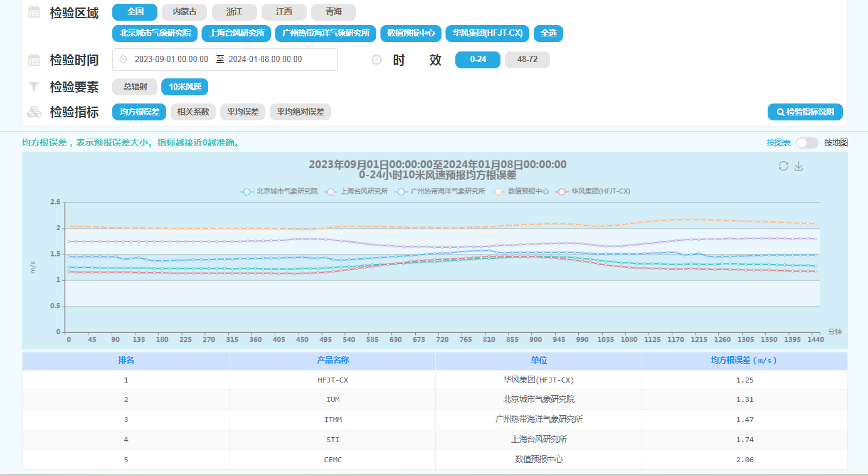Click table cell 北京城市气象研究院

[x=539, y=399]
